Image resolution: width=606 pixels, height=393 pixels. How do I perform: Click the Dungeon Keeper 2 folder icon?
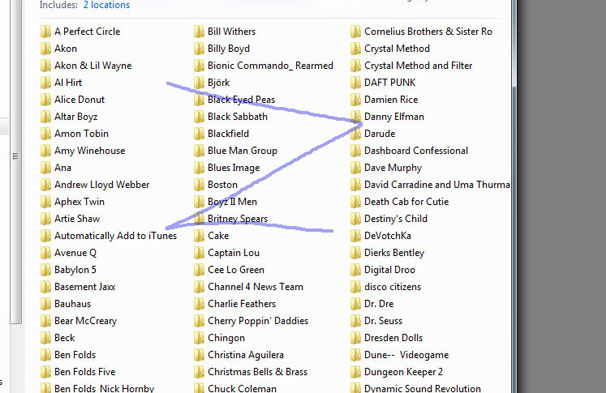pos(356,371)
